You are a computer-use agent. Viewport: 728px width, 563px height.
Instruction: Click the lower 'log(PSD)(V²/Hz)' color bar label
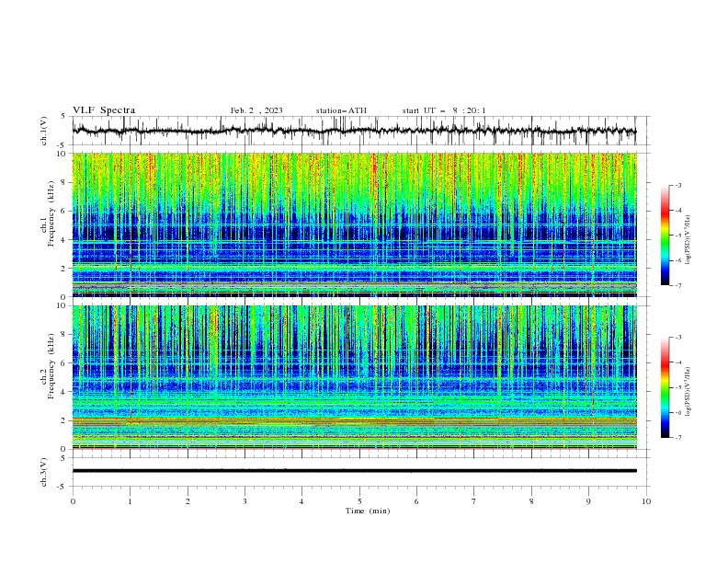688,392
